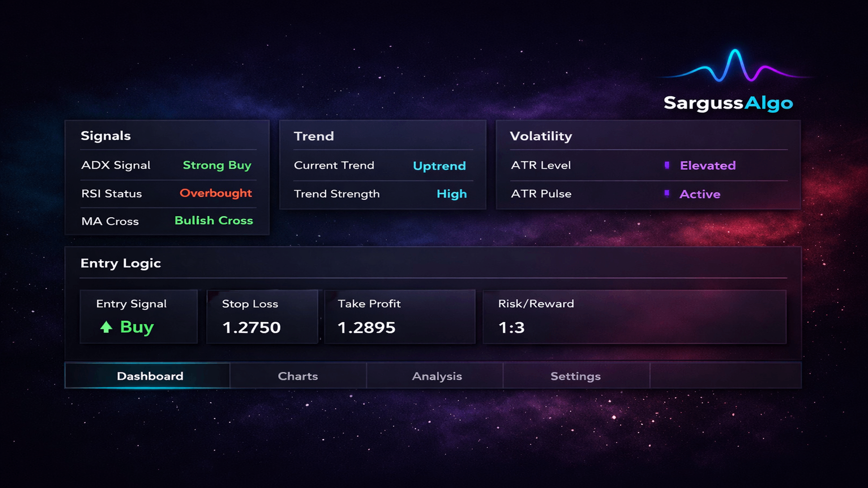The width and height of the screenshot is (868, 488).
Task: Select the Stop Loss value 1.2750
Action: (251, 328)
